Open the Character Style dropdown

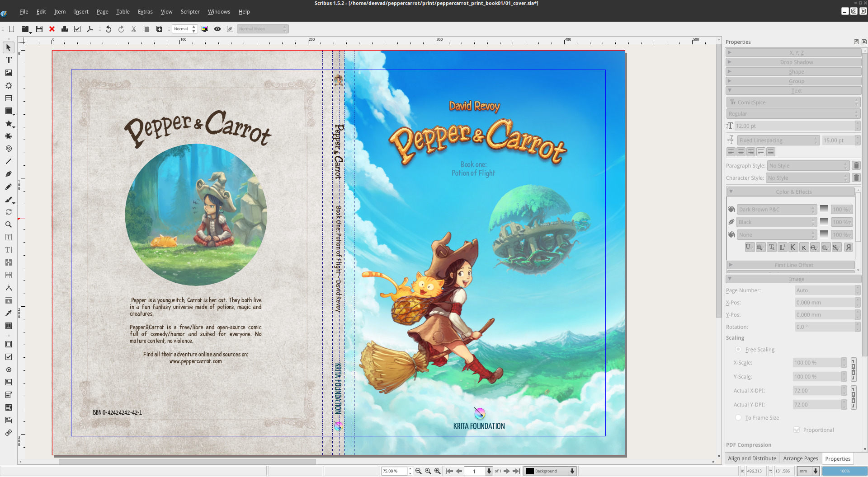coord(807,178)
